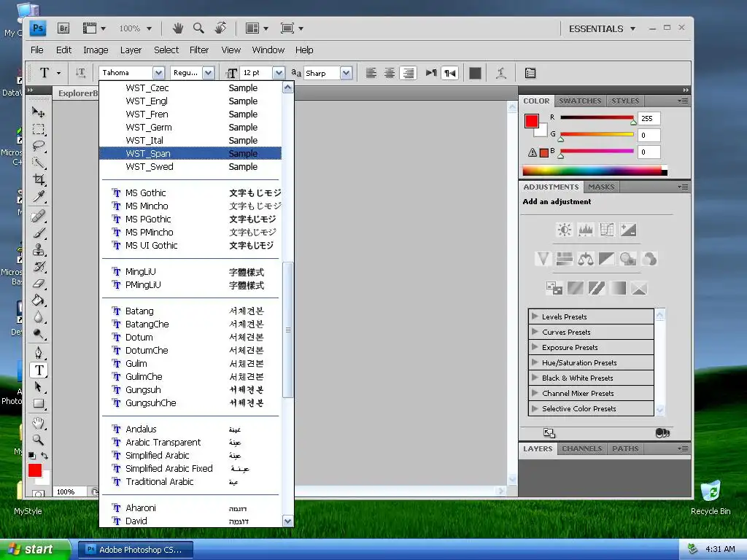This screenshot has height=560, width=747.
Task: Reset default foreground and background colors
Action: [x=32, y=455]
